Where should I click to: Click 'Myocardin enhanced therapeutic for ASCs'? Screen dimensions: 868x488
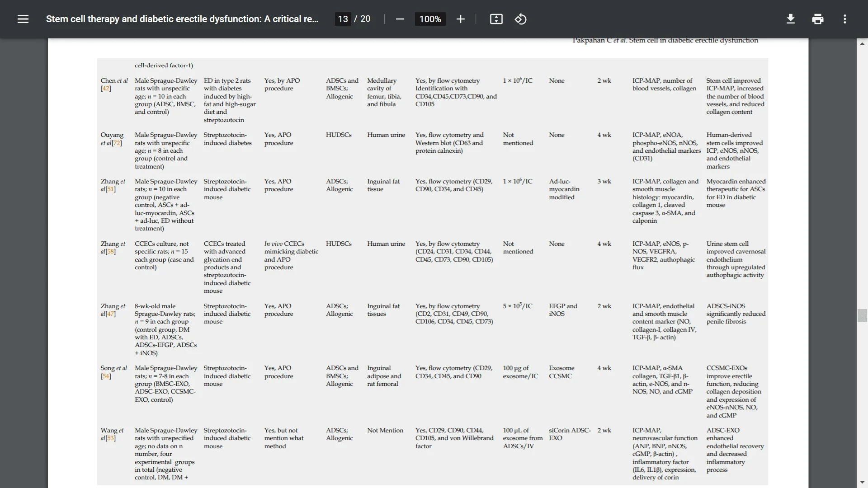pyautogui.click(x=736, y=193)
